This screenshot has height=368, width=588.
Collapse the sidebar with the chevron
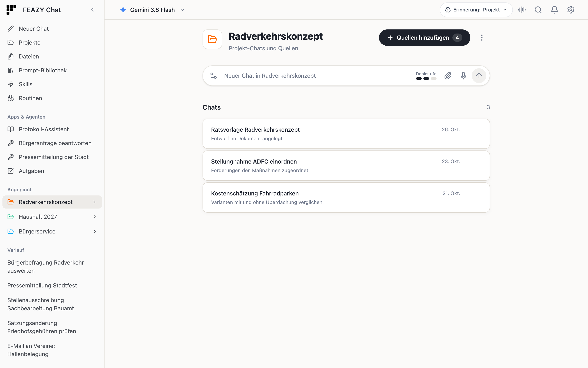point(92,10)
